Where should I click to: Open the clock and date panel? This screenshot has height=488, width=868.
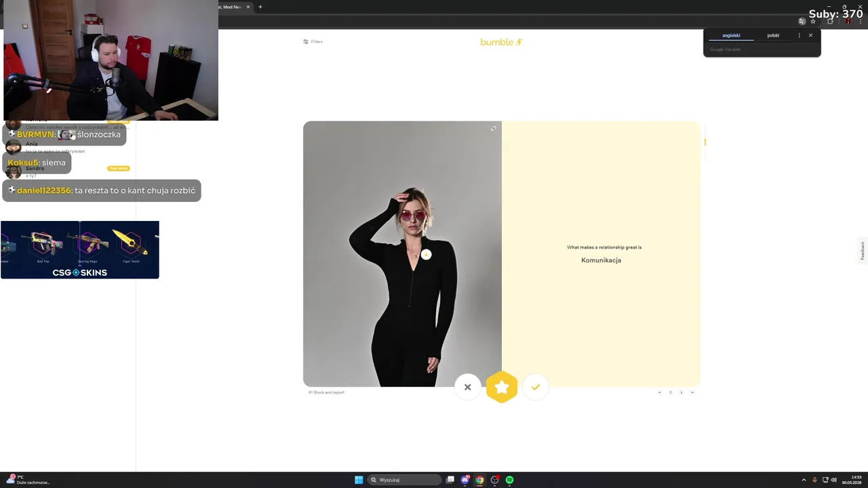852,480
